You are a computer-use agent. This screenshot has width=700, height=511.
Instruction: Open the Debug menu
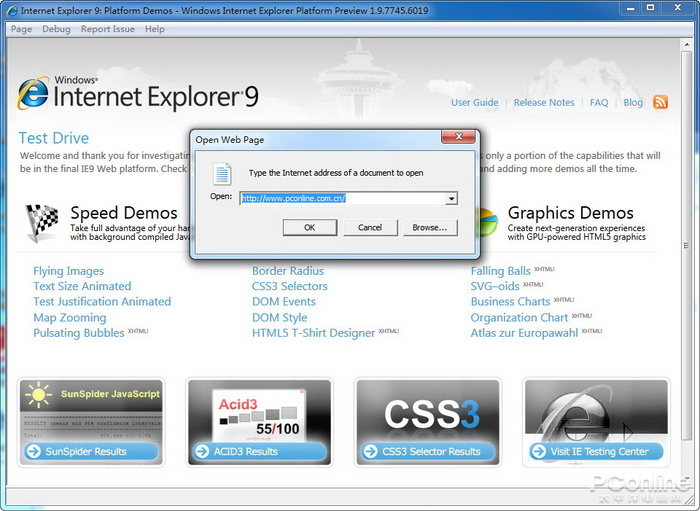[x=56, y=29]
